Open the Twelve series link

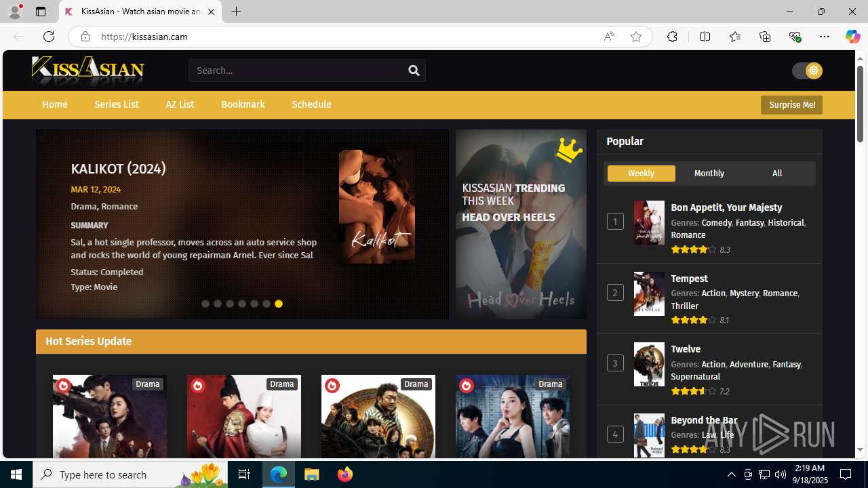[686, 349]
